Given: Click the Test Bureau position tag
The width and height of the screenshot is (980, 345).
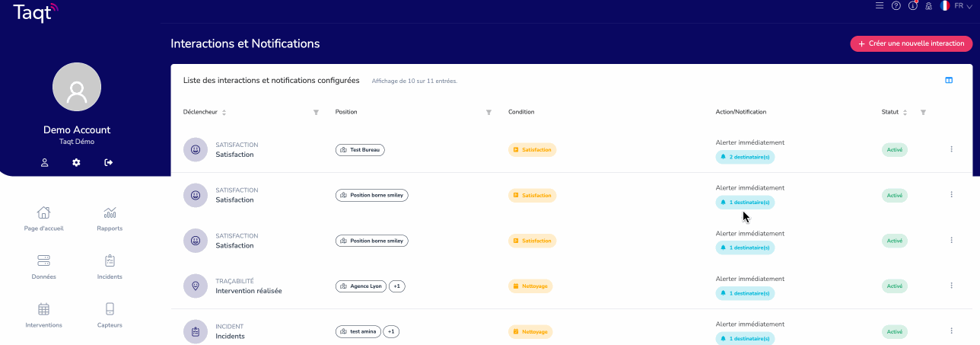Looking at the screenshot, I should (360, 150).
